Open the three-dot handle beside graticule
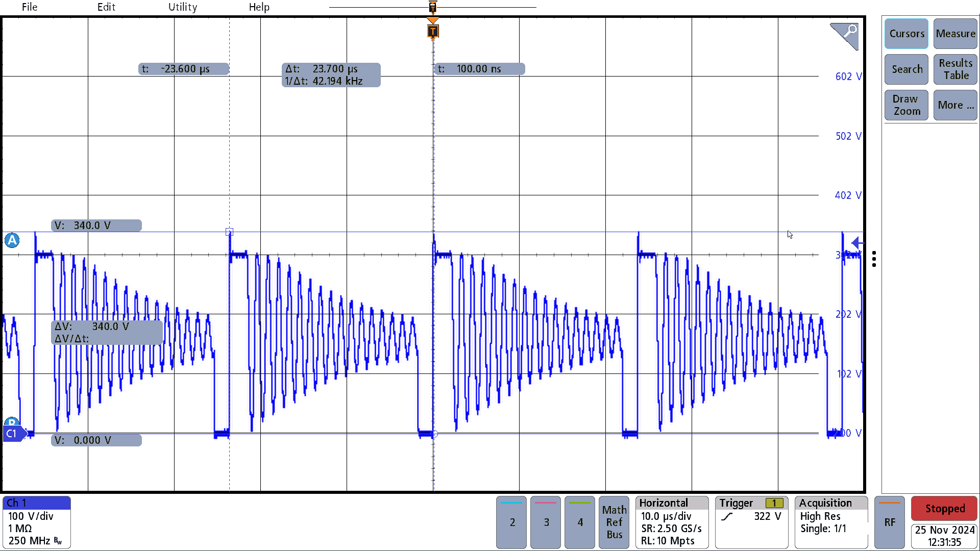Screen dimensions: 980x551 pos(874,259)
